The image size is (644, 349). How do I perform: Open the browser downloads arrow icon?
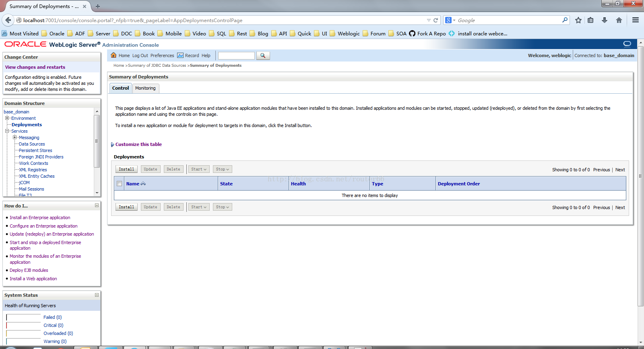[605, 20]
